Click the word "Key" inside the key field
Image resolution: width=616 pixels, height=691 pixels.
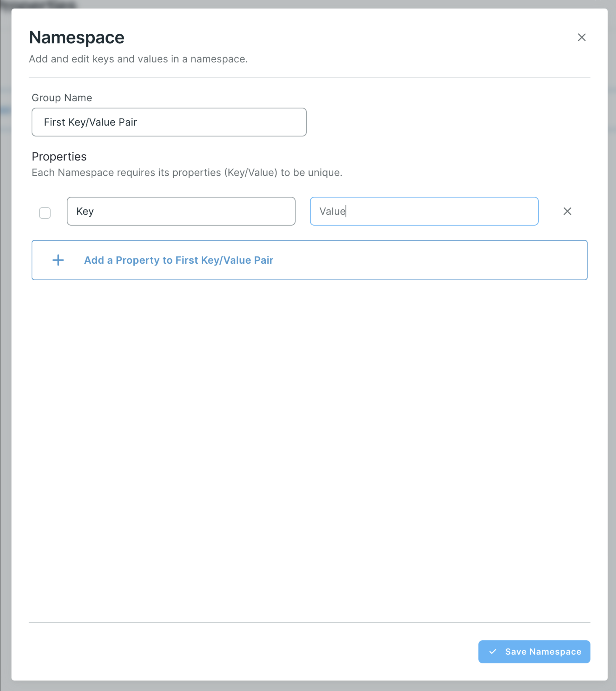[85, 211]
